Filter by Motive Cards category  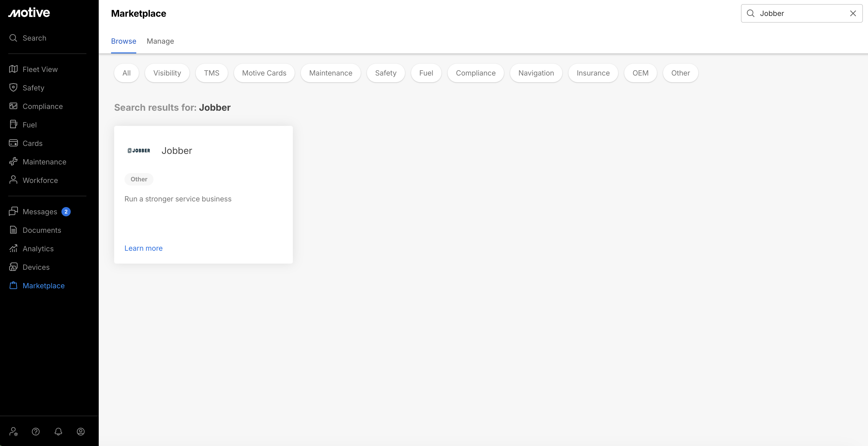pos(264,73)
